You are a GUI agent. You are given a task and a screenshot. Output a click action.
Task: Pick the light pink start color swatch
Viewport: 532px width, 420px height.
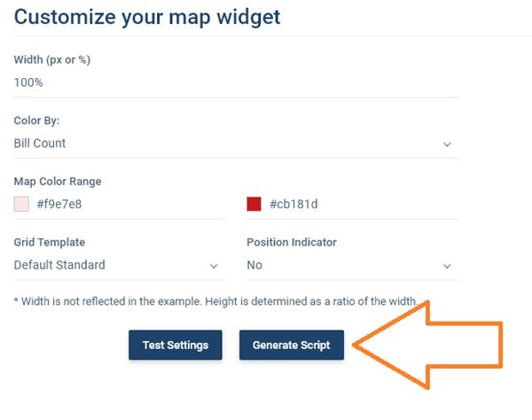click(x=21, y=204)
